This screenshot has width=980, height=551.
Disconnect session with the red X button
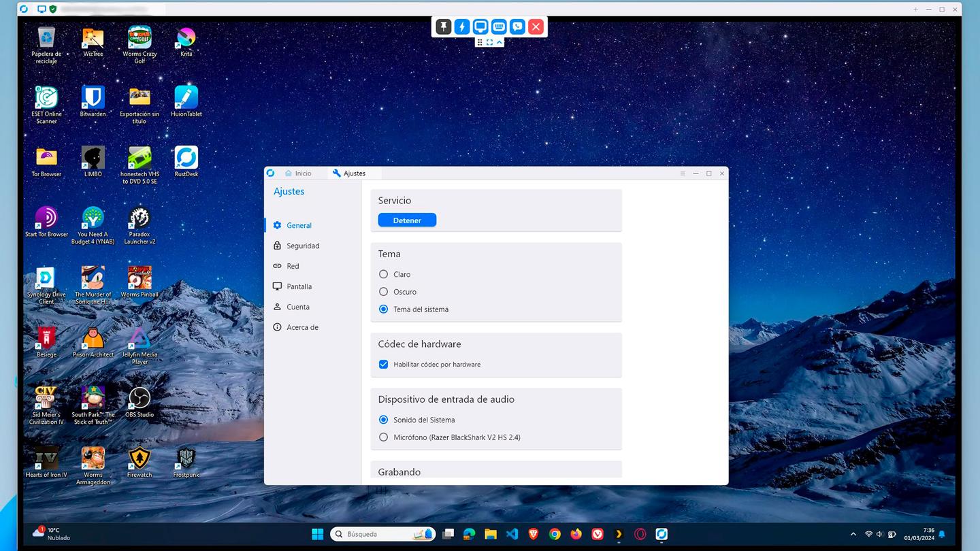536,27
